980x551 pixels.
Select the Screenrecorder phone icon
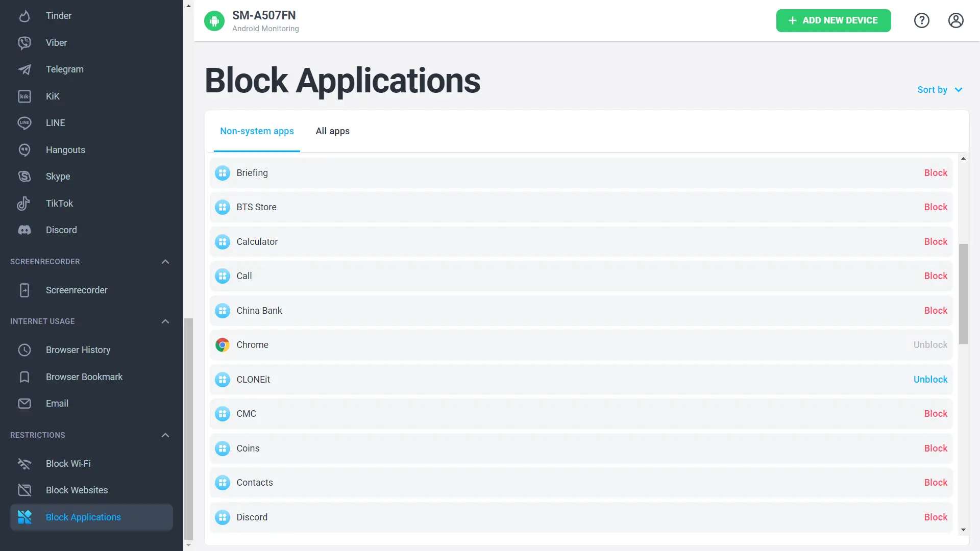tap(24, 290)
